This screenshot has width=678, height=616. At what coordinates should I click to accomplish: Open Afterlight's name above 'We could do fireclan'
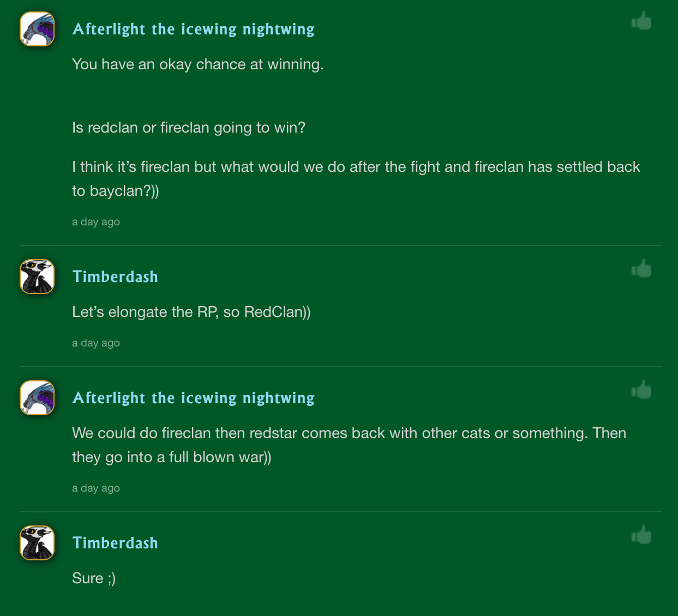click(x=193, y=398)
